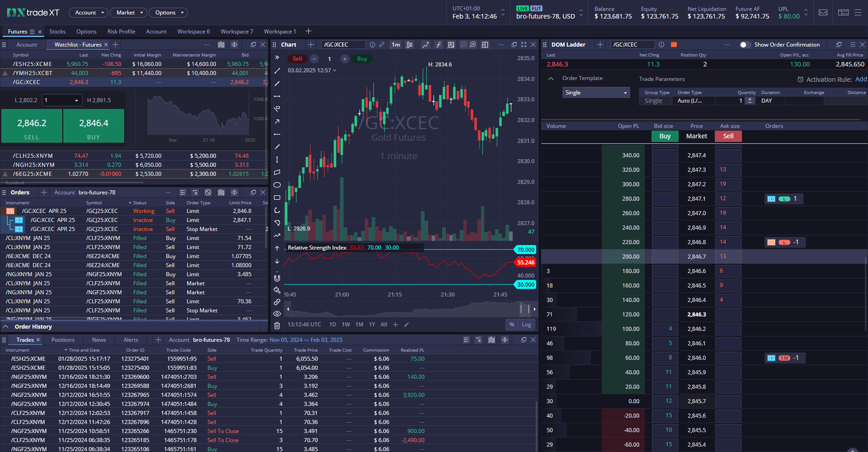This screenshot has width=868, height=452.
Task: Open the chart studies function icon
Action: (439, 45)
